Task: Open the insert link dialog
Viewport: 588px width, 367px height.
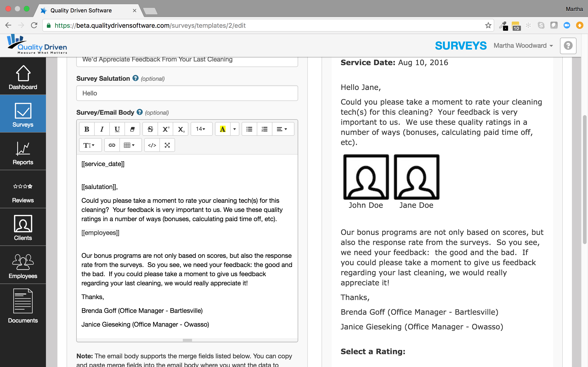Action: tap(112, 145)
